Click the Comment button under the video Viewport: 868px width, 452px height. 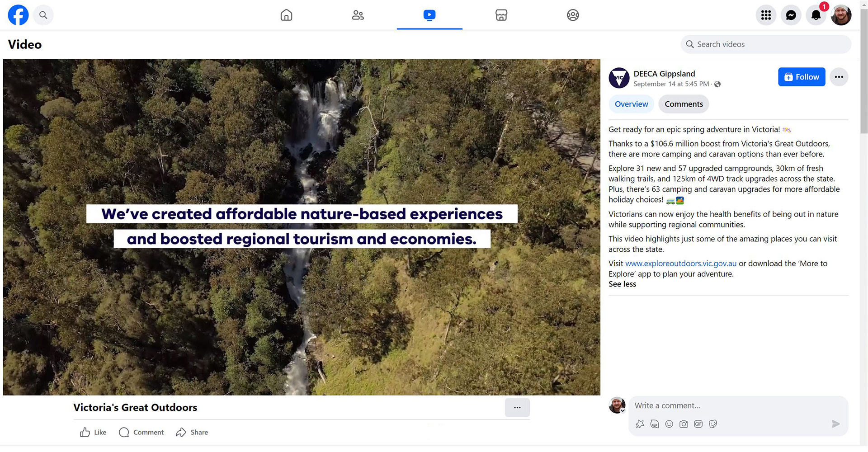click(141, 433)
